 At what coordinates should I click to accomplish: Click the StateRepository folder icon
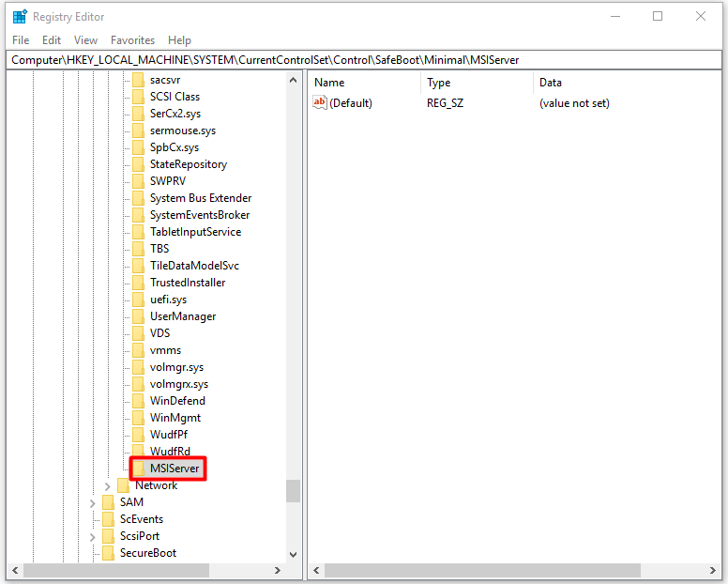138,164
